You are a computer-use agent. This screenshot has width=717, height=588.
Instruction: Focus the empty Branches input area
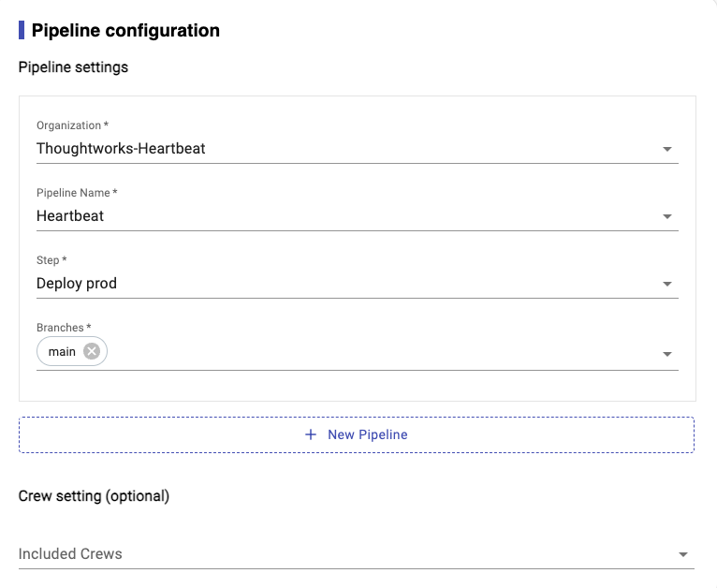(x=374, y=352)
